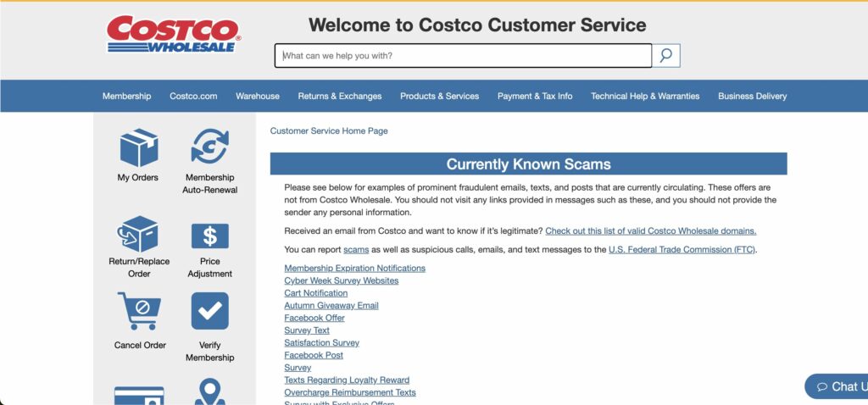Open the Facebook Offer link
The image size is (868, 405).
pos(314,318)
